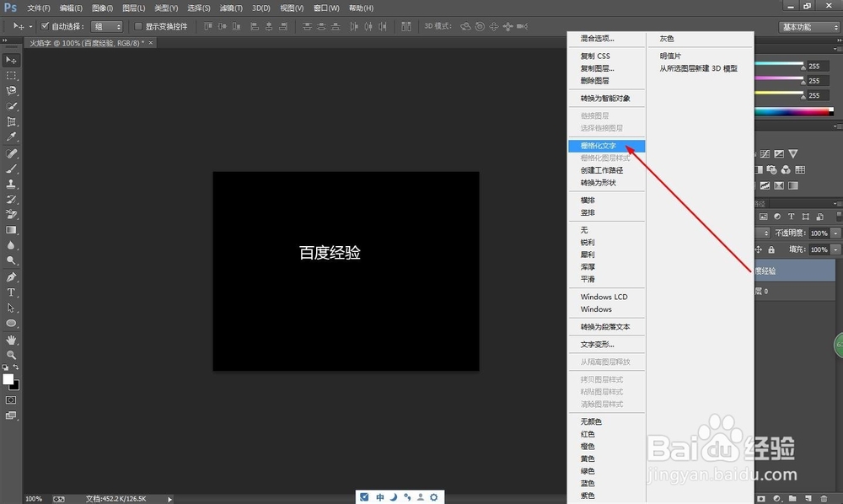
Task: Reset default foreground and background colors
Action: point(5,367)
